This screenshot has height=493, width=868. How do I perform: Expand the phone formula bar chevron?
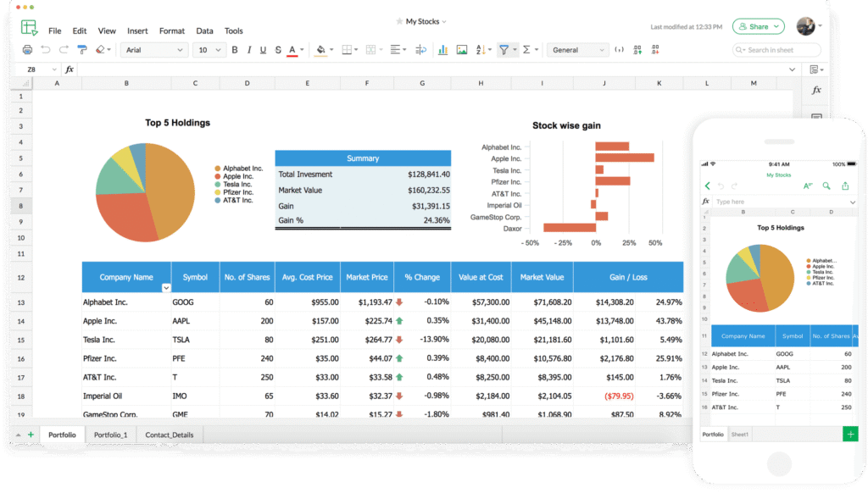(853, 202)
